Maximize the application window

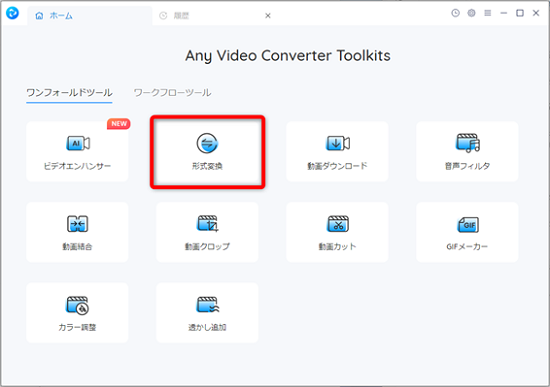coord(520,13)
